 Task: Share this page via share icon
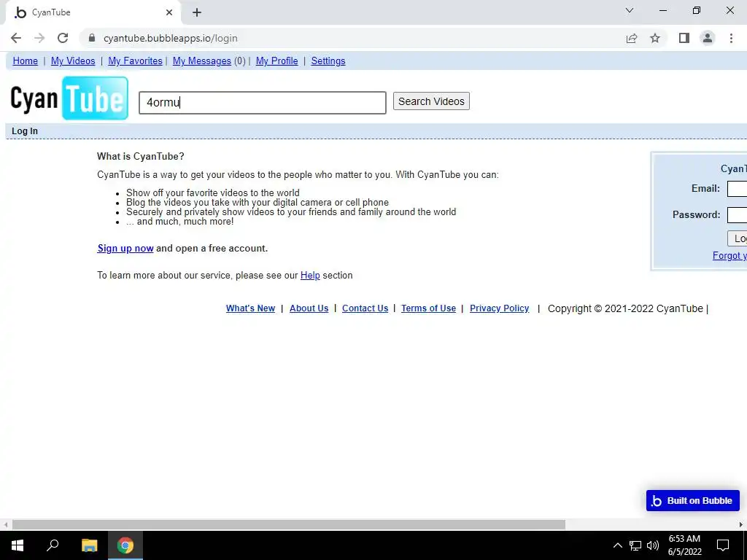(632, 38)
